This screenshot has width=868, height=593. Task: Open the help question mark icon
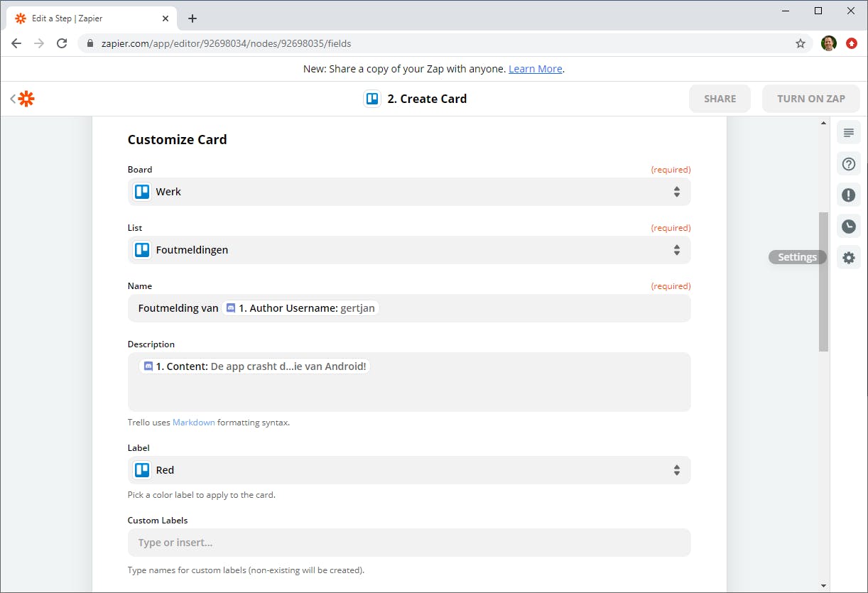[848, 164]
